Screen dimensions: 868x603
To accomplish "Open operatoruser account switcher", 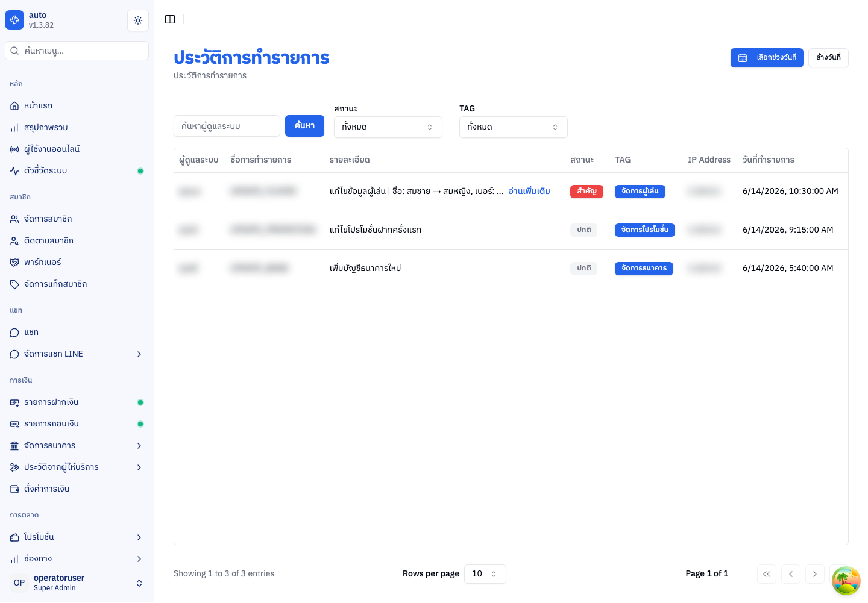I will (x=77, y=583).
